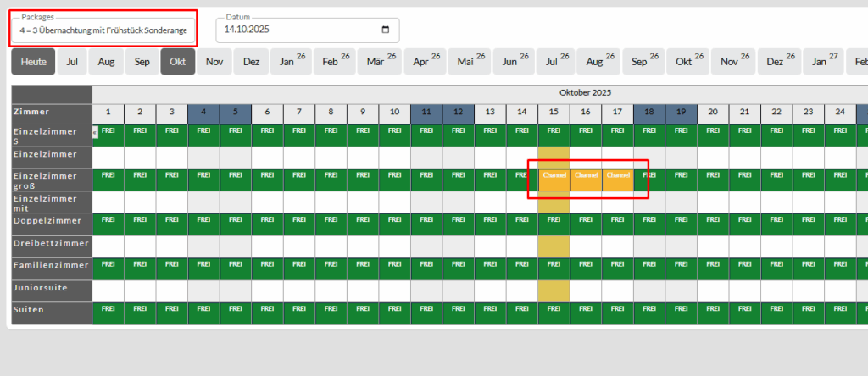Click Channel cell on day 17
Image resolution: width=868 pixels, height=376 pixels.
coord(617,175)
